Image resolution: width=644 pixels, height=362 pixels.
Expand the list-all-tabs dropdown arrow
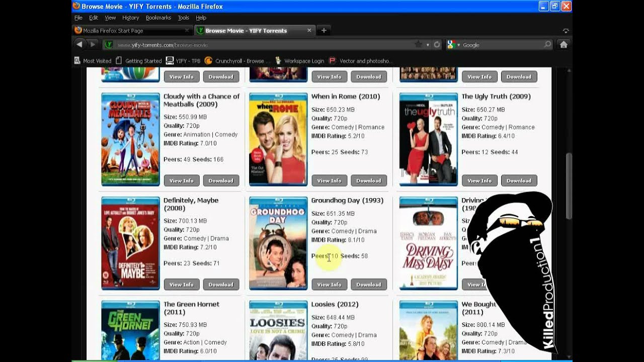click(x=566, y=31)
